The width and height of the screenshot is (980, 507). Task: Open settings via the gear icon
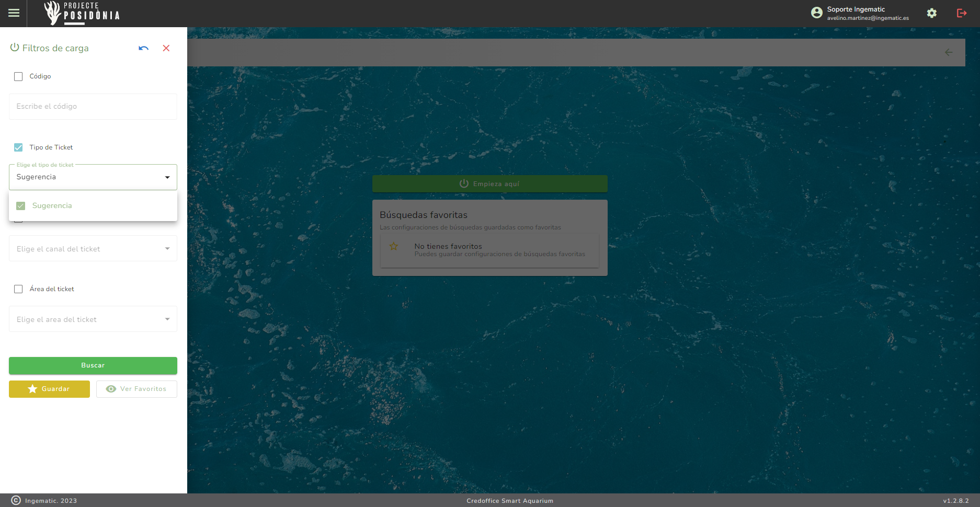coord(931,13)
